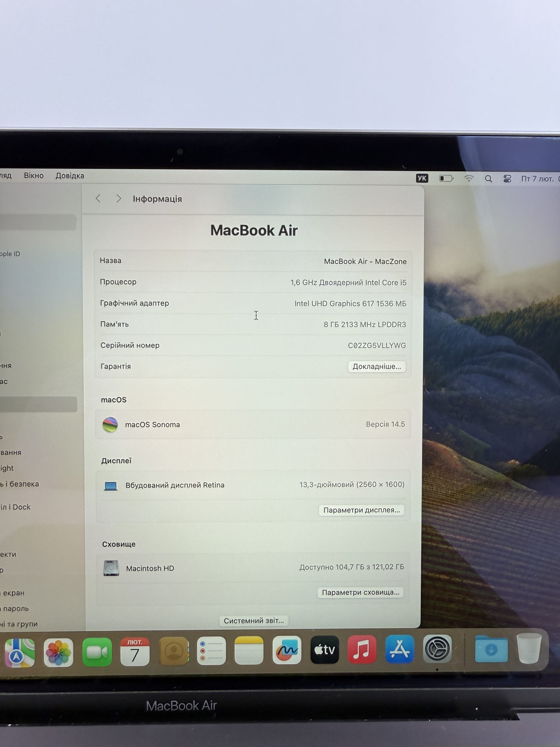Click the Версія 14.5 text
This screenshot has height=747, width=560.
(386, 424)
